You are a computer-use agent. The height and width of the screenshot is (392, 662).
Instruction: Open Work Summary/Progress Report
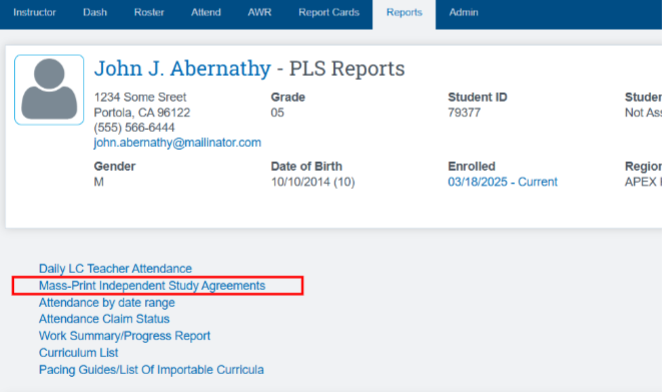click(x=125, y=336)
